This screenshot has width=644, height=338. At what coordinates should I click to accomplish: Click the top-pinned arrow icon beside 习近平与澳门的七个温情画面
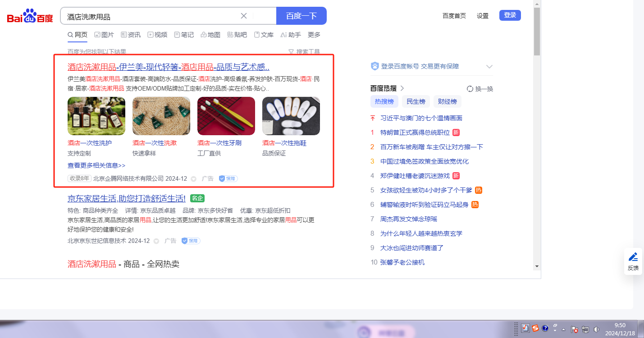point(373,118)
